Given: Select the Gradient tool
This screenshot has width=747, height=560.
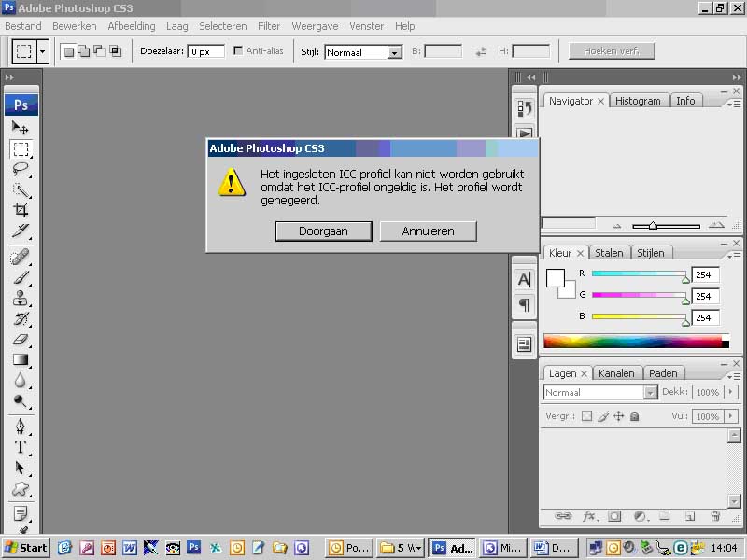Looking at the screenshot, I should pos(21,360).
